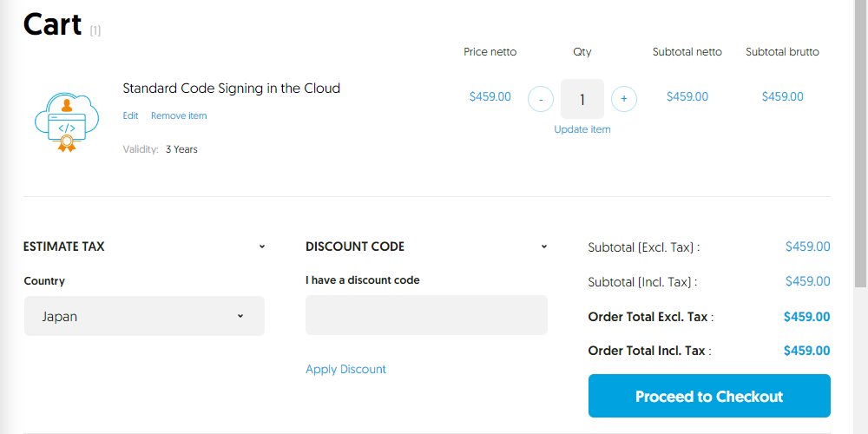Focus the discount code text field

coord(426,315)
